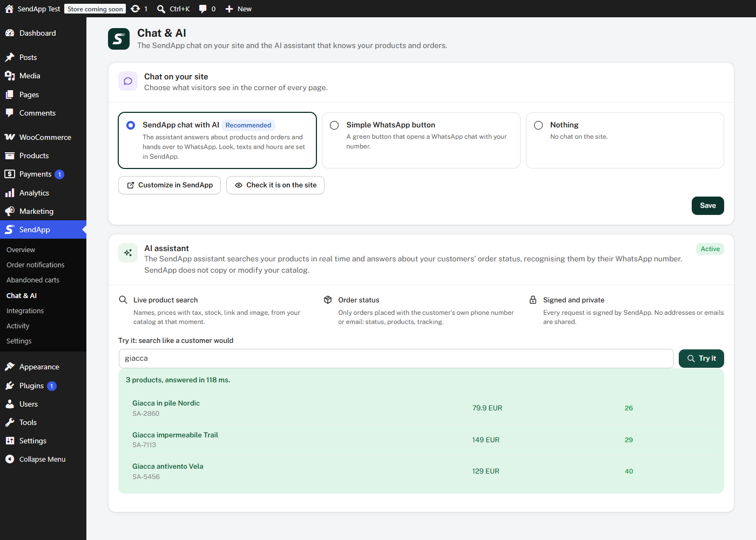This screenshot has width=756, height=540.
Task: Open the Ctrl+K search command
Action: pos(173,9)
